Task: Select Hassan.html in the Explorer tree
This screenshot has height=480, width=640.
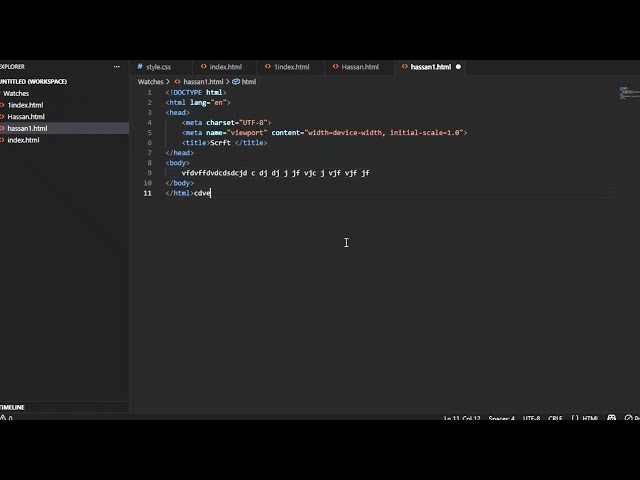Action: (x=26, y=117)
